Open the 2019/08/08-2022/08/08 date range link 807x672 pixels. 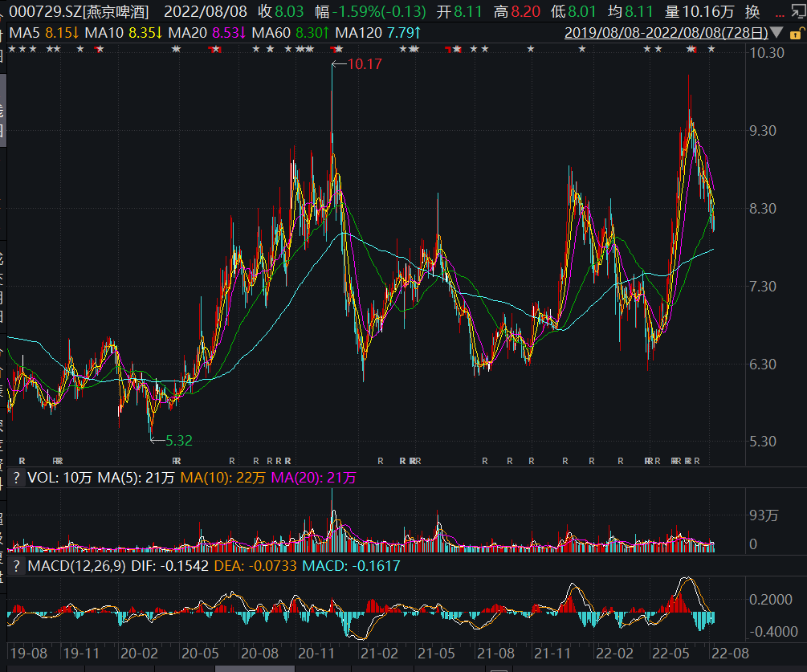666,33
